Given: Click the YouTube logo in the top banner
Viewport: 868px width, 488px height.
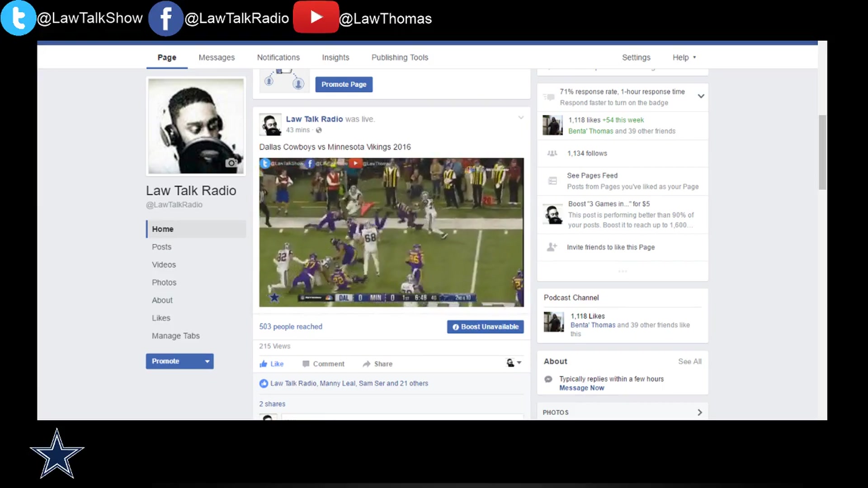Looking at the screenshot, I should (316, 17).
